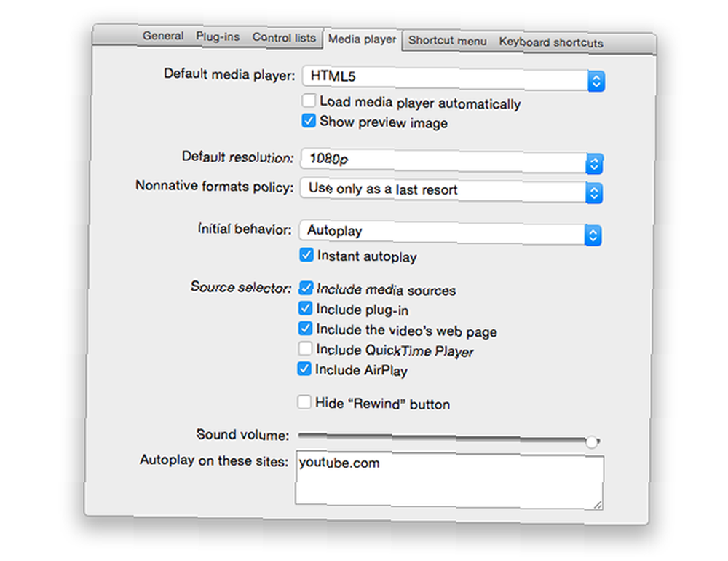Click the blue arrows of Default media player
This screenshot has width=728, height=561.
coord(596,82)
